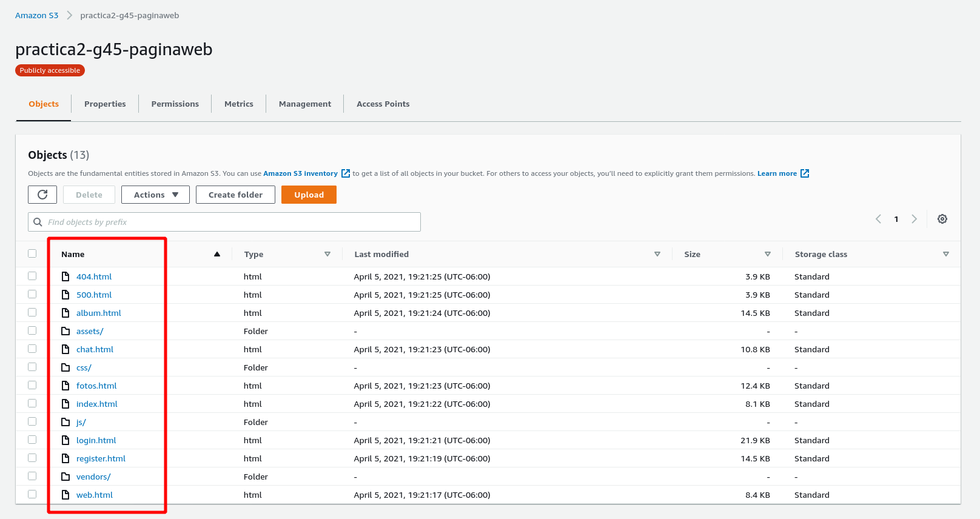Click the Delete button
The width and height of the screenshot is (980, 519).
[89, 195]
